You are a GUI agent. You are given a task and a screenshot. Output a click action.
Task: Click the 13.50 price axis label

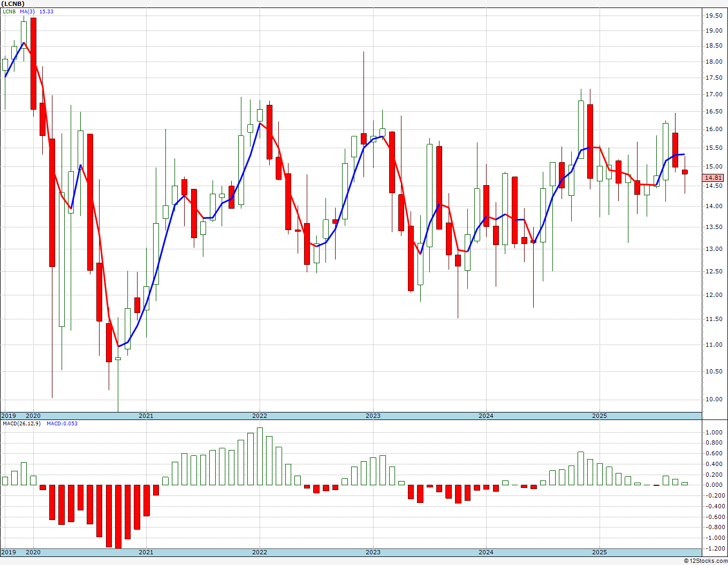pyautogui.click(x=714, y=227)
